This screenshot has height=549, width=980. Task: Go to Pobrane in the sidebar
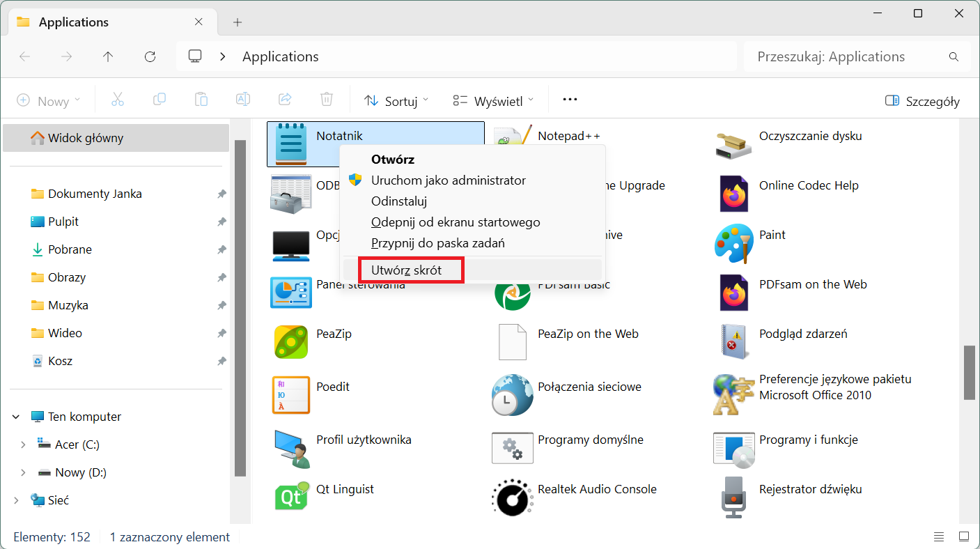(70, 249)
